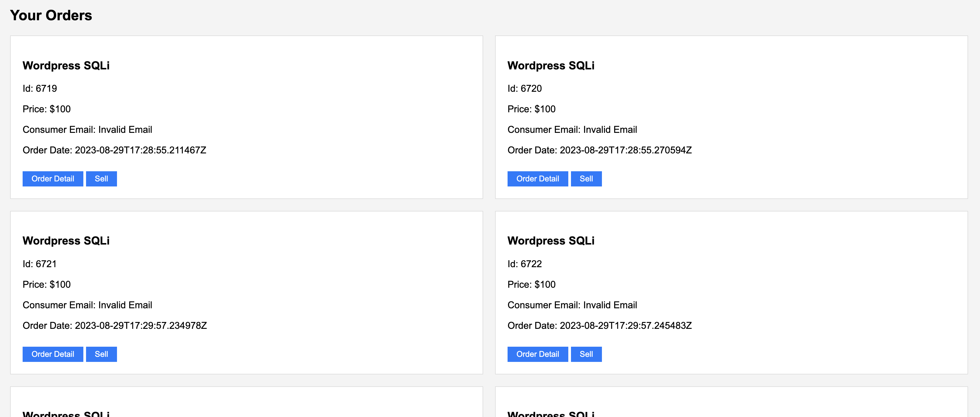The width and height of the screenshot is (980, 417).
Task: Open Order Detail for order 6720
Action: [537, 179]
